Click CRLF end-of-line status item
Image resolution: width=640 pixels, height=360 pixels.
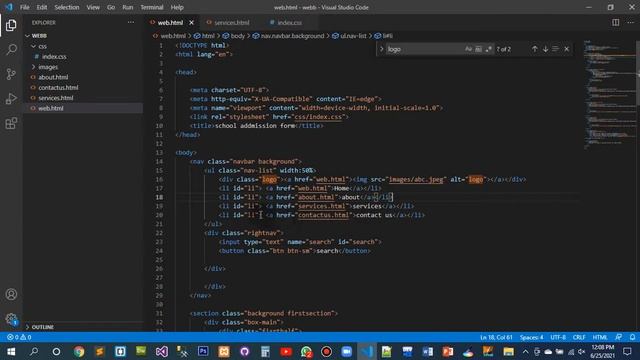tap(579, 337)
